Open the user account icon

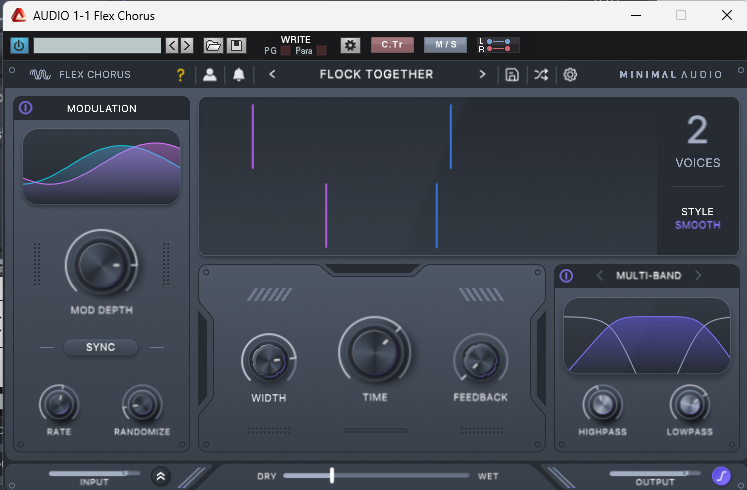(210, 75)
